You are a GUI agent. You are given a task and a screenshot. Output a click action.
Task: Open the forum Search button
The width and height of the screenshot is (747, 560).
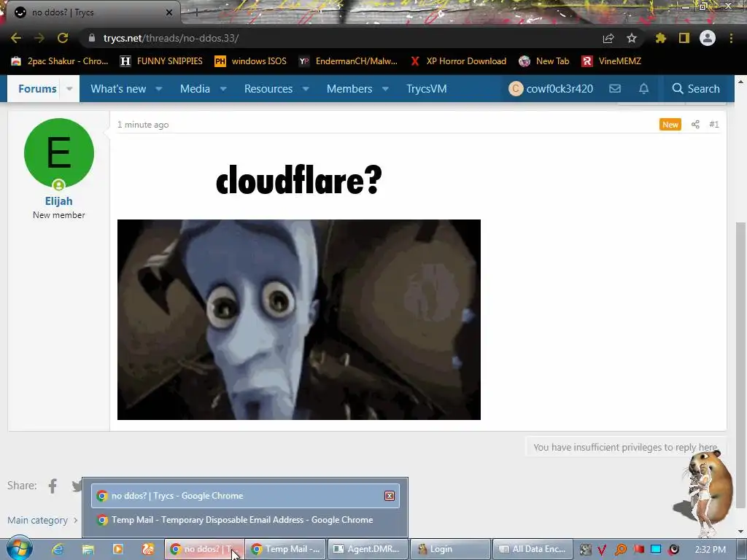[695, 88]
